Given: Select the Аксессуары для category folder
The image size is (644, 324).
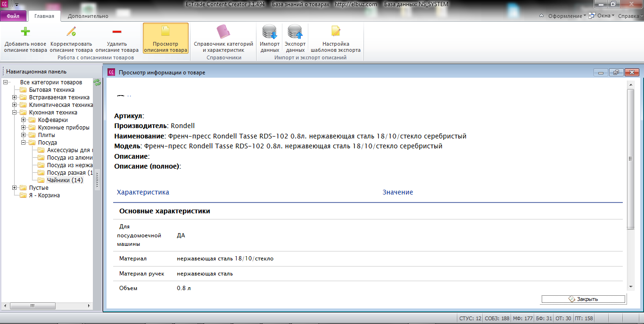Looking at the screenshot, I should pos(70,150).
